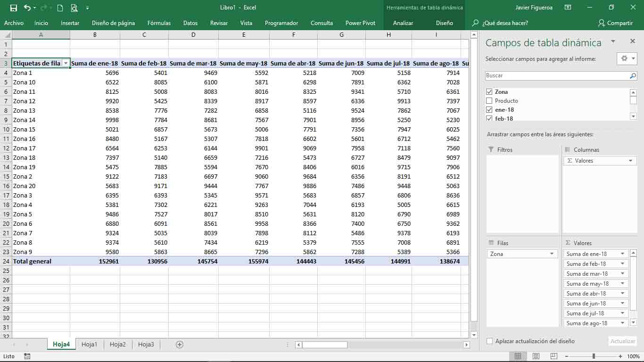Click the zoom slider handle in status bar
This screenshot has height=362, width=644.
point(594,356)
